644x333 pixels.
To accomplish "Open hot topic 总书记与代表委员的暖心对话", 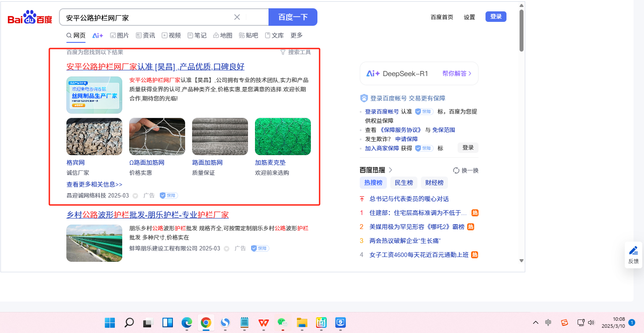I will click(409, 199).
